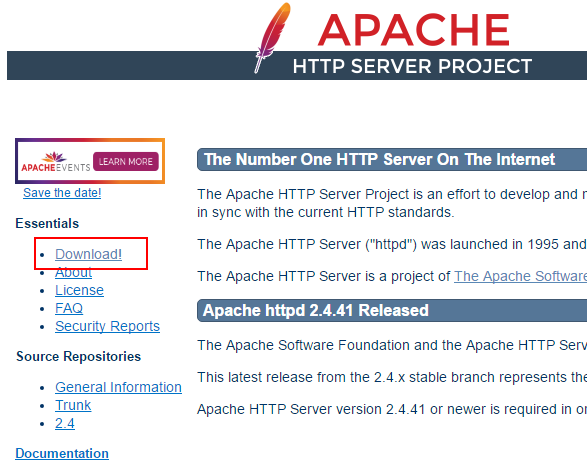Open the 2.4 repository link

(65, 423)
